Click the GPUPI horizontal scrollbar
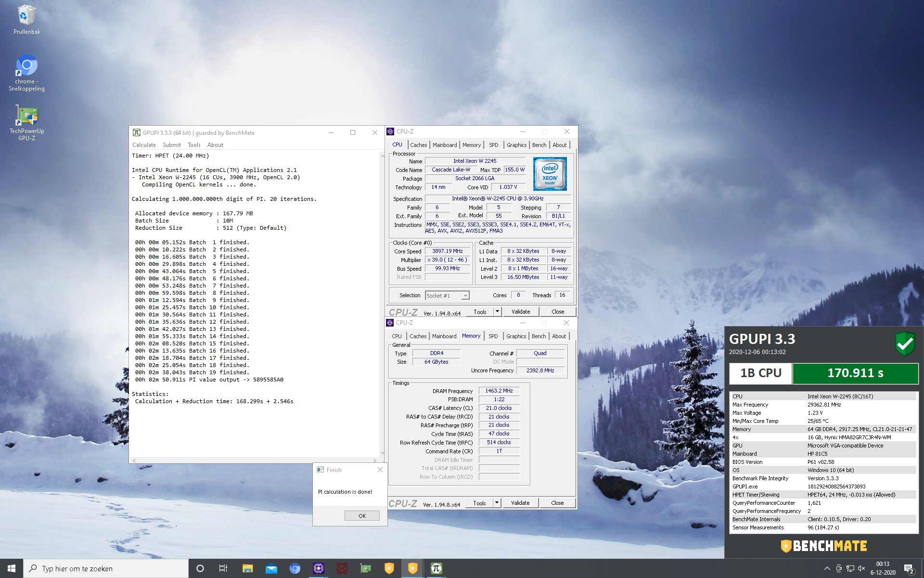The image size is (924, 578). tap(255, 460)
